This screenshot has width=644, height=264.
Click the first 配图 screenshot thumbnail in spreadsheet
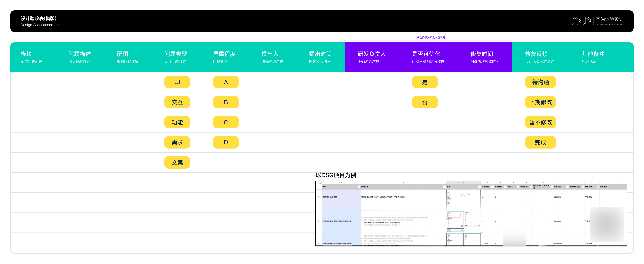click(463, 199)
